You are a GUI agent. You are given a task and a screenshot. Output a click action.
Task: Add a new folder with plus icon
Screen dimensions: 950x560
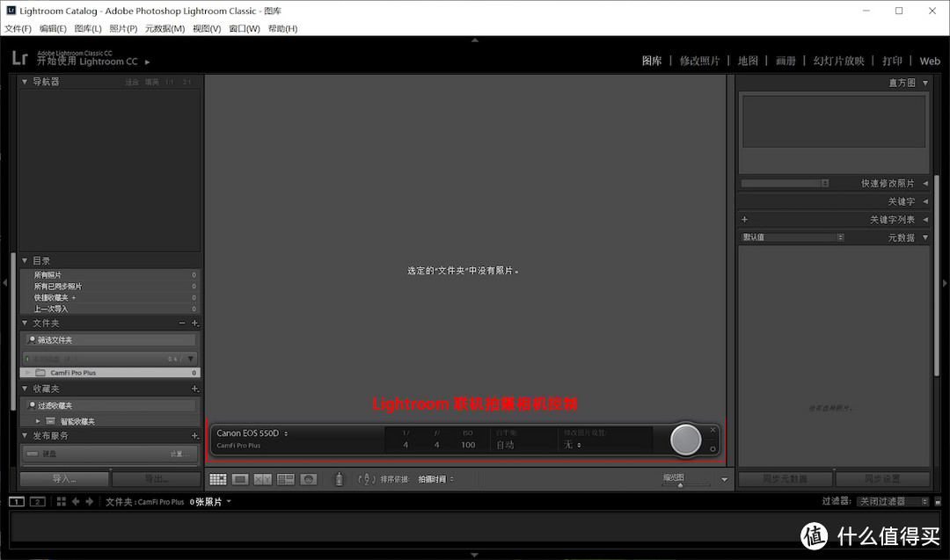[x=195, y=324]
